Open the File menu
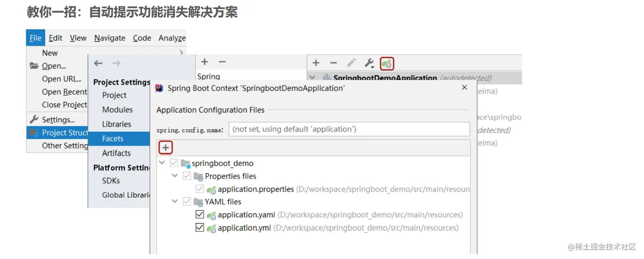This screenshot has height=259, width=644. click(35, 38)
